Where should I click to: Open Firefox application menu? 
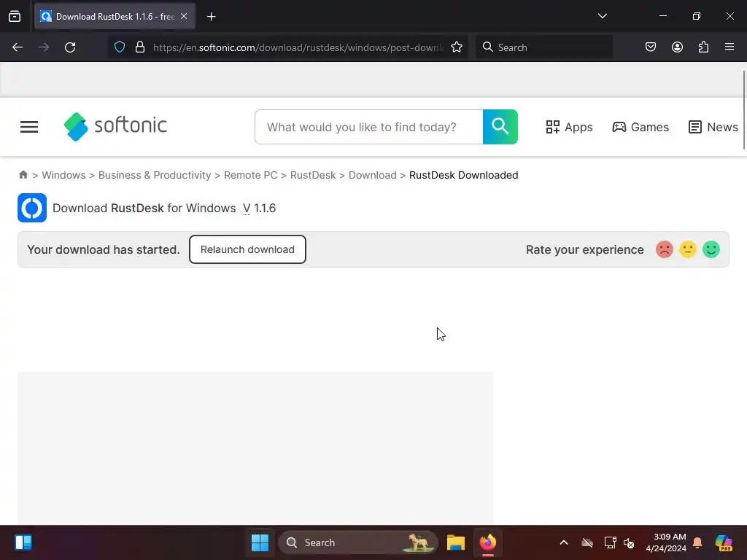point(729,47)
